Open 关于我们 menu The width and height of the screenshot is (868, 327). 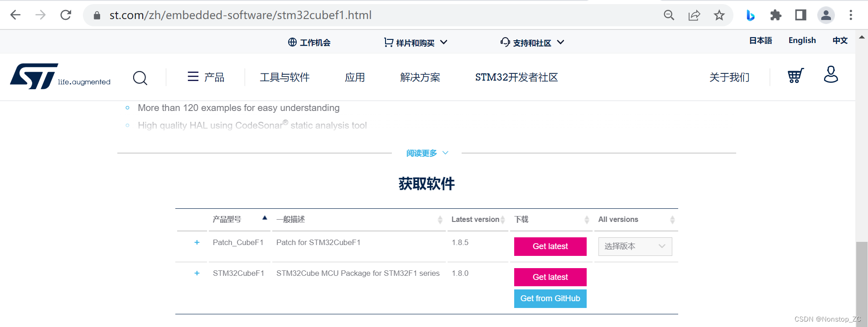[x=729, y=77]
